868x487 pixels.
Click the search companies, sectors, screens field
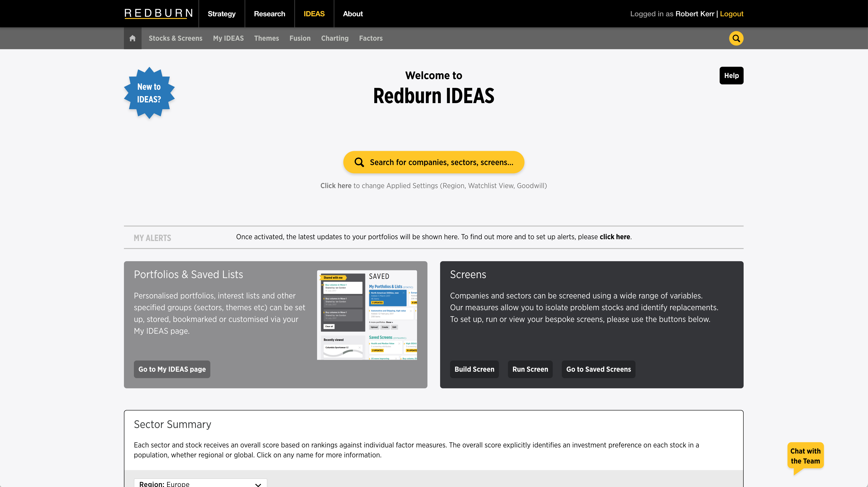[434, 162]
